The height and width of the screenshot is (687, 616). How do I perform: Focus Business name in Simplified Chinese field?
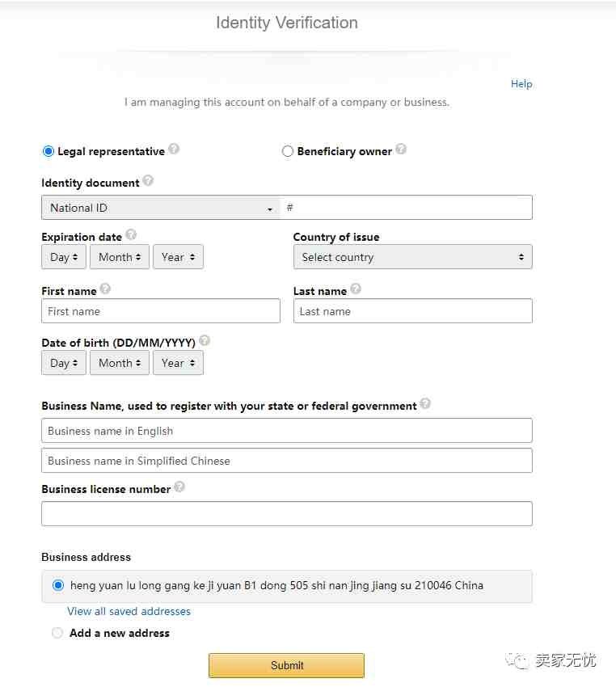pyautogui.click(x=287, y=461)
